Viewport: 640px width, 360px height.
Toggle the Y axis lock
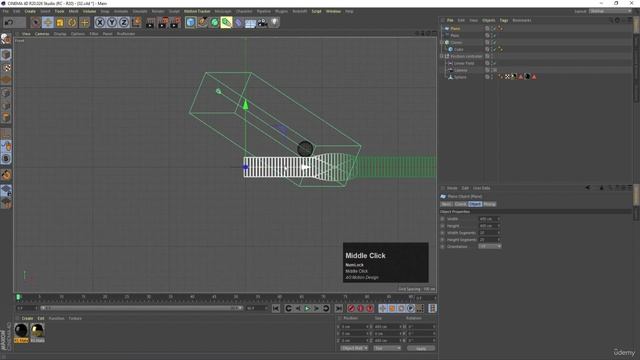[x=112, y=22]
